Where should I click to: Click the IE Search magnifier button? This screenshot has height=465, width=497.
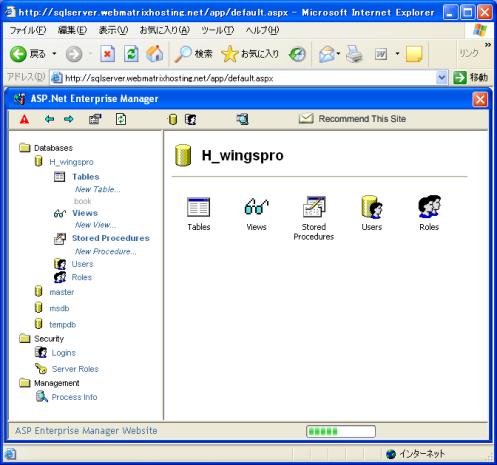[194, 54]
